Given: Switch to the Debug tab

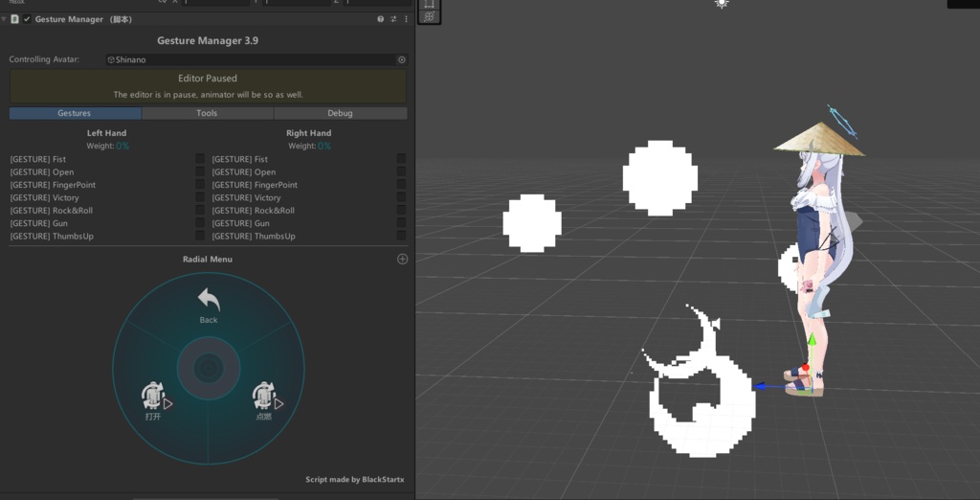Looking at the screenshot, I should point(340,113).
